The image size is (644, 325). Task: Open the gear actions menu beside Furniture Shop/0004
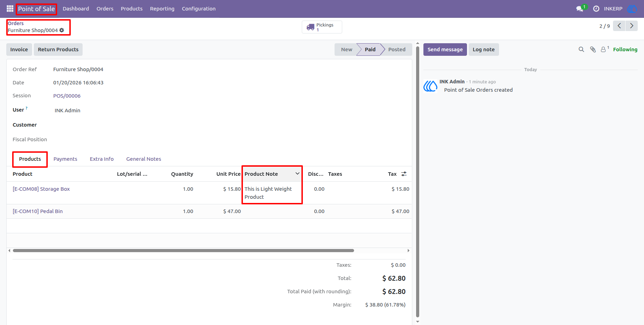pyautogui.click(x=62, y=30)
